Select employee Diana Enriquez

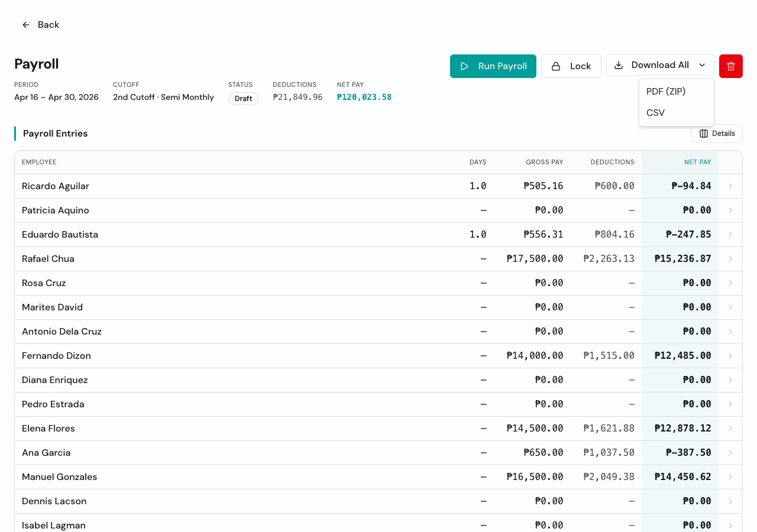pos(54,380)
